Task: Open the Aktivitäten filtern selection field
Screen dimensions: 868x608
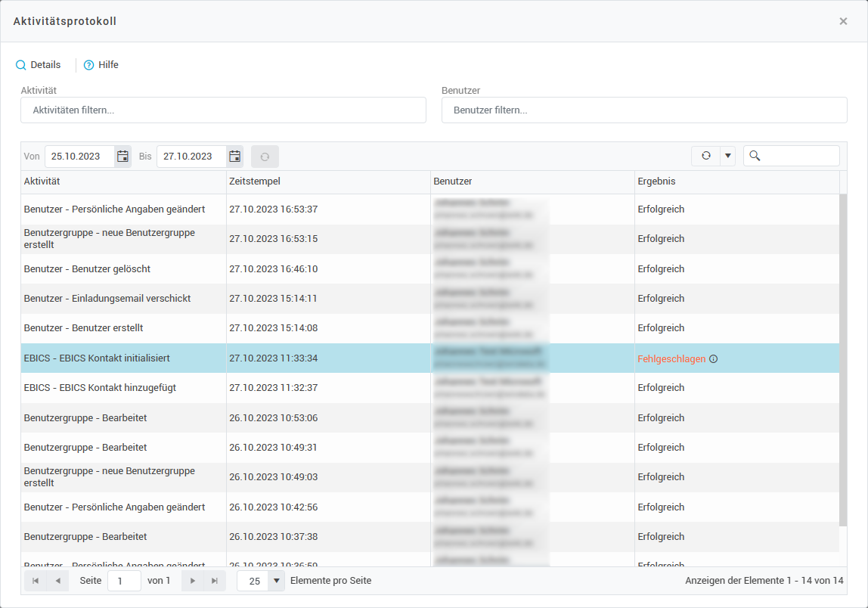Action: (223, 110)
